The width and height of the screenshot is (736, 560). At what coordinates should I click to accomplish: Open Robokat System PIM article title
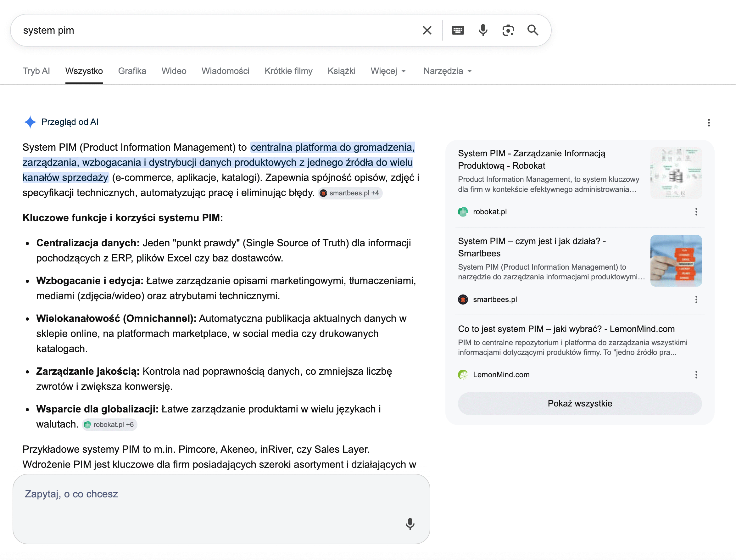coord(532,159)
